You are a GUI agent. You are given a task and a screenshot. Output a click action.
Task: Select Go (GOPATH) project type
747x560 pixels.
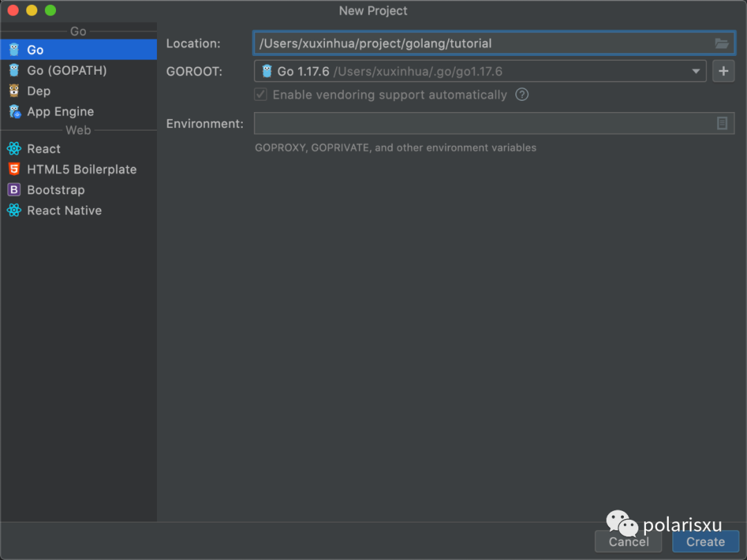pos(66,71)
